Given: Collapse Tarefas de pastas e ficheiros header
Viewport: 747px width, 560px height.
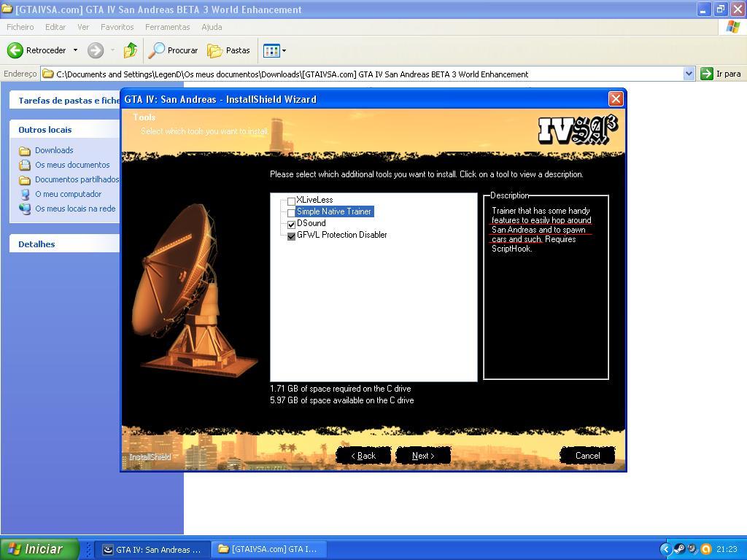Looking at the screenshot, I should click(64, 101).
